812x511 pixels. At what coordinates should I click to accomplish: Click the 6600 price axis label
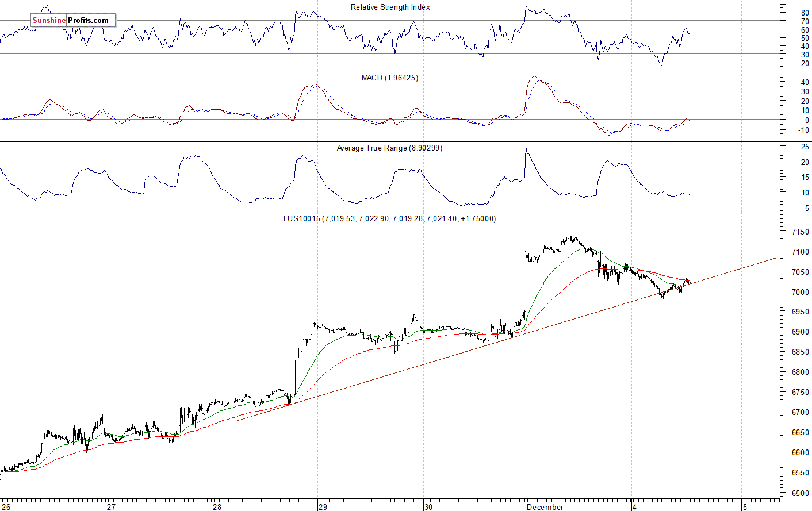click(800, 453)
